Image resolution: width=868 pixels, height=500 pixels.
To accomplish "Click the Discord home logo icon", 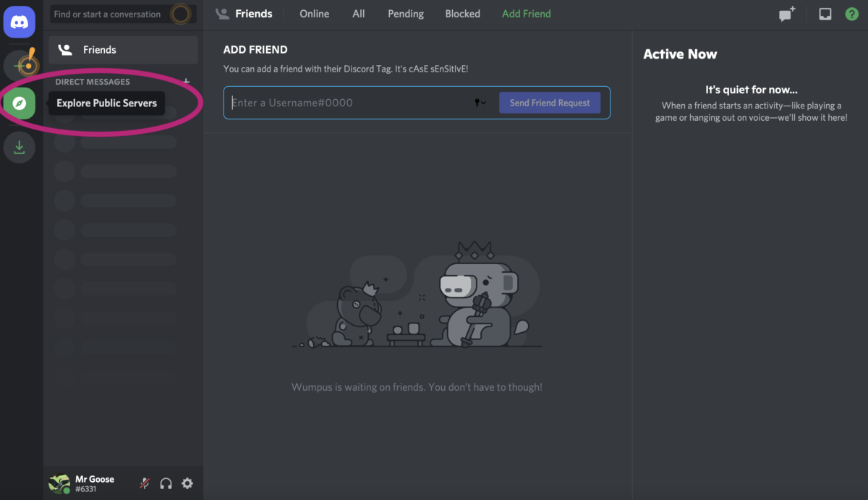I will click(20, 22).
